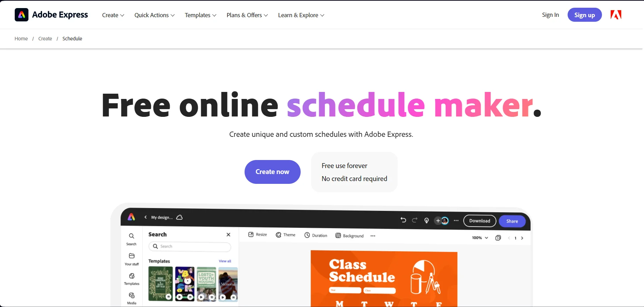Select the colorful letters template thumbnail
644x307 pixels.
click(x=185, y=284)
